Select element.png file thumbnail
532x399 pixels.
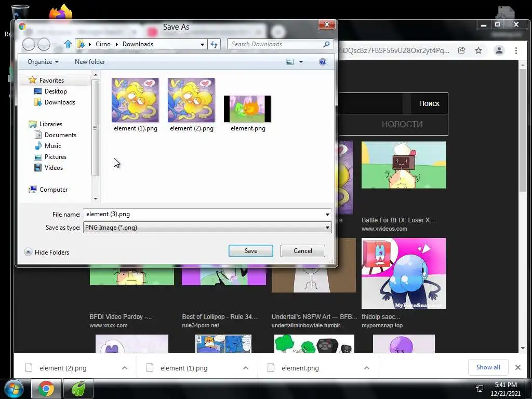(247, 109)
